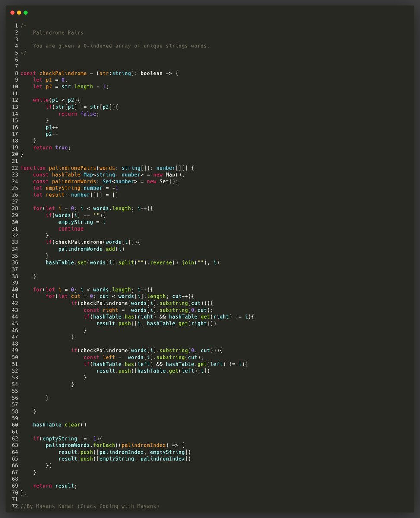
Task: Click line number 40 in the gutter
Action: [x=15, y=290]
